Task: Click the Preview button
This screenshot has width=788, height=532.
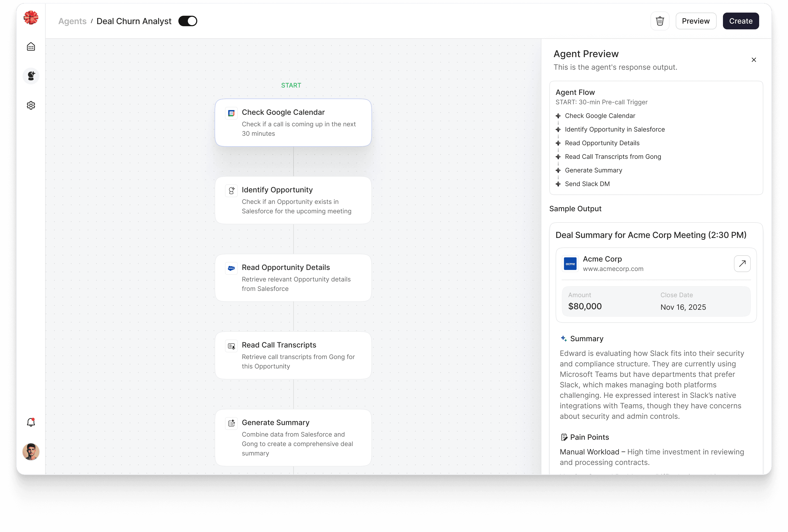Action: click(695, 21)
